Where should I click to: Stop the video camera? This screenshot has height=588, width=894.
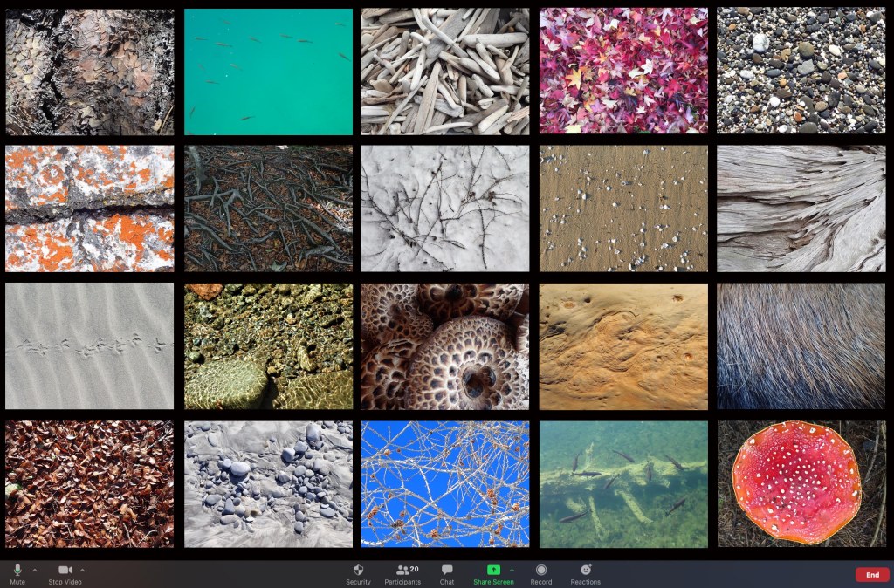65,571
